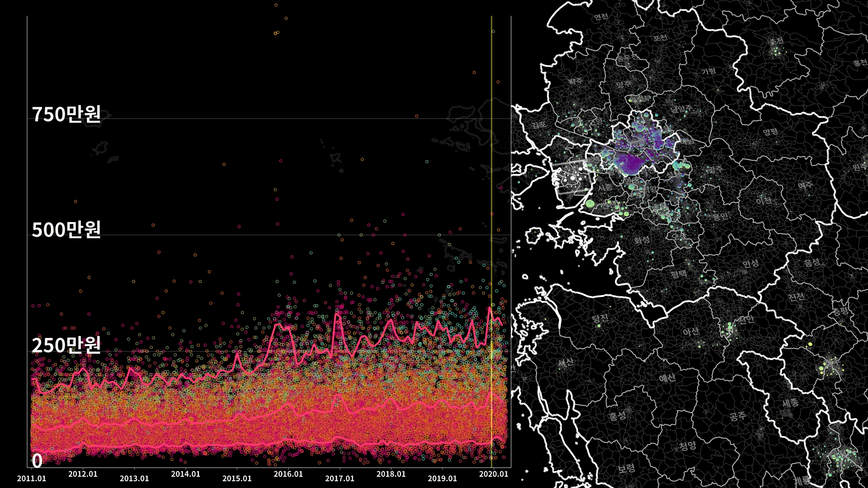Click the 2015.01 date on x-axis
This screenshot has height=488, width=868.
[237, 479]
